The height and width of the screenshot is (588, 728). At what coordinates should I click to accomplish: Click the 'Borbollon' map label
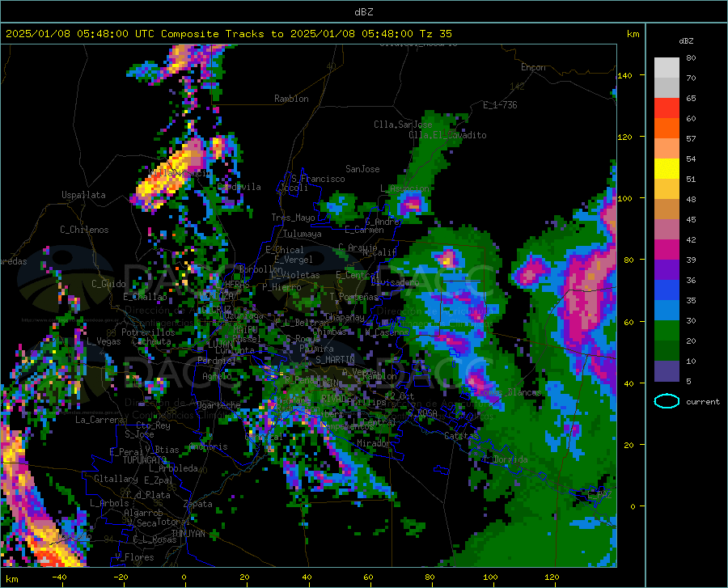(261, 269)
